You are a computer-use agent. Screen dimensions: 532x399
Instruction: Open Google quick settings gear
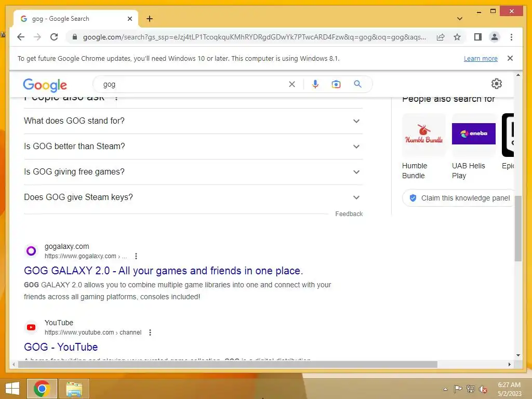496,84
